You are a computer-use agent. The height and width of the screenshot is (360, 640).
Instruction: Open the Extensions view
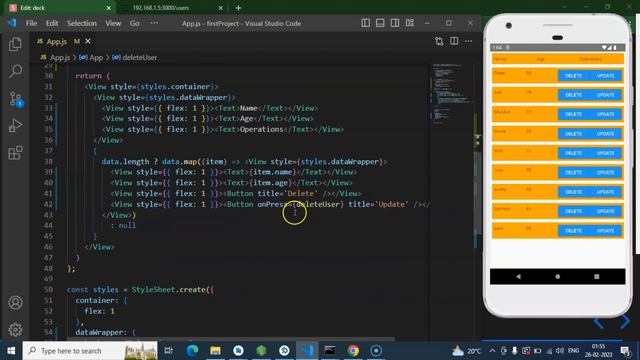pyautogui.click(x=15, y=153)
